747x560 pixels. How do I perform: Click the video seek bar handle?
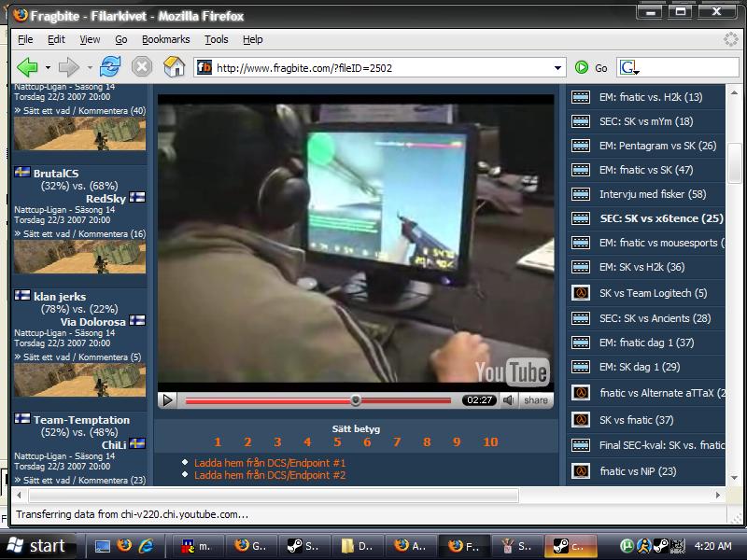[356, 400]
